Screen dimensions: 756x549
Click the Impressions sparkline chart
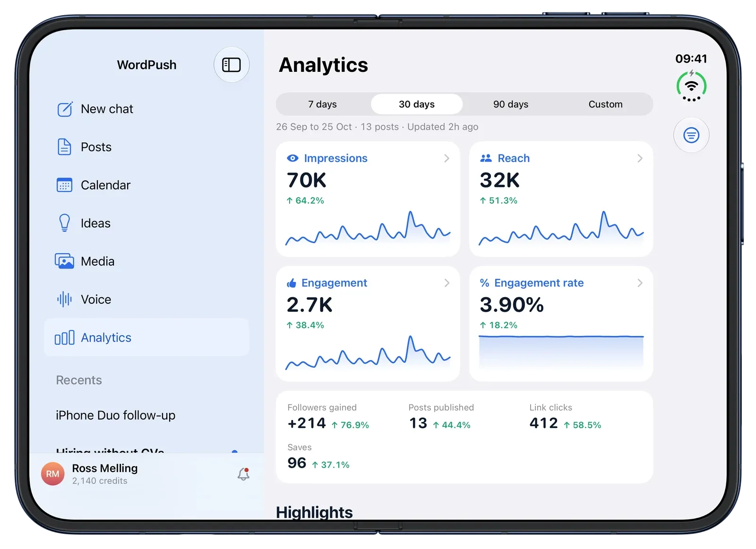pos(368,228)
